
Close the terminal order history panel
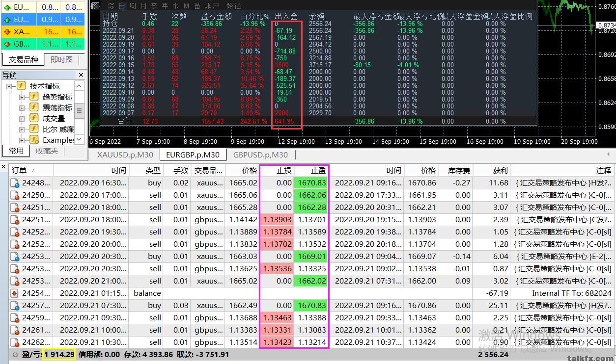coord(4,167)
